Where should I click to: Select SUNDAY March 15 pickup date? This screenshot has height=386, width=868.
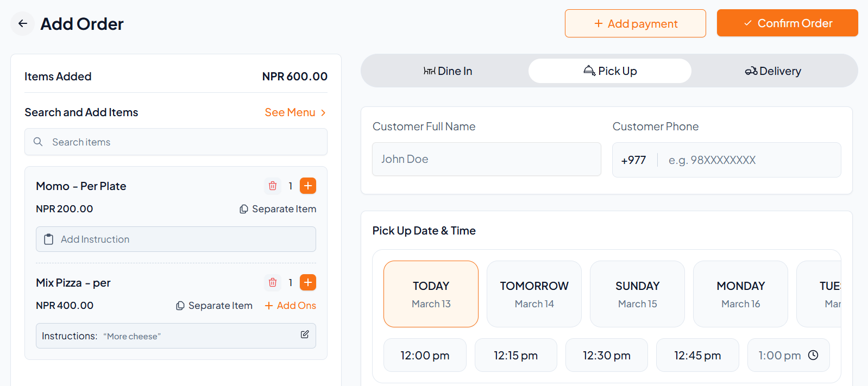[637, 294]
